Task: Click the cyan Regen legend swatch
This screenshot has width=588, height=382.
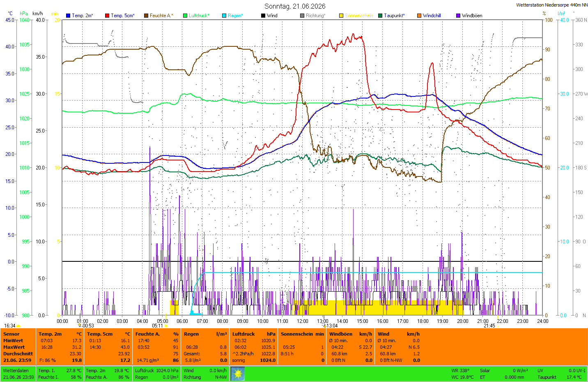Action: [224, 16]
